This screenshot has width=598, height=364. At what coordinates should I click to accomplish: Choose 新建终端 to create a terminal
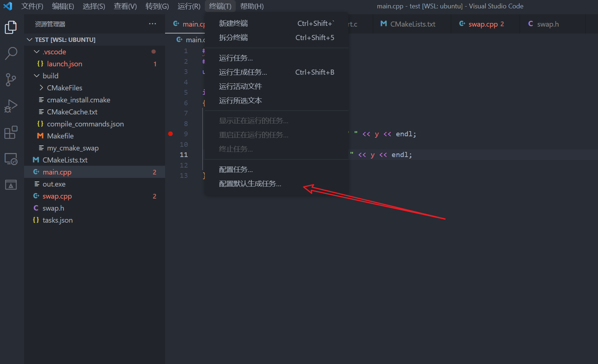[x=234, y=23]
